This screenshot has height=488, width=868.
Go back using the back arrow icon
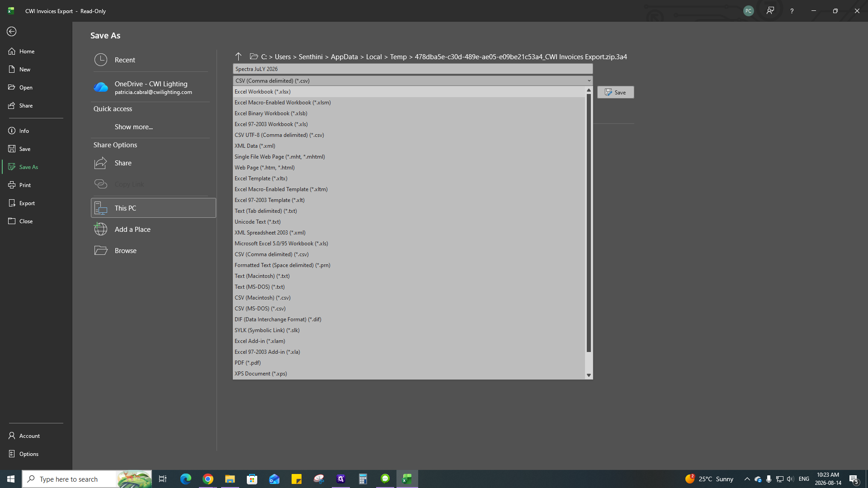[x=12, y=31]
